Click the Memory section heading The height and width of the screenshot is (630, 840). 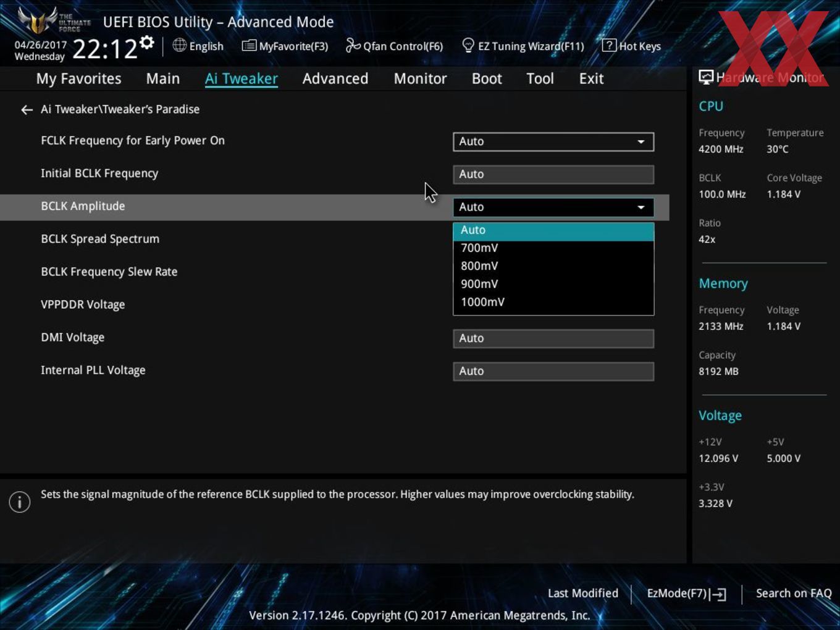723,283
